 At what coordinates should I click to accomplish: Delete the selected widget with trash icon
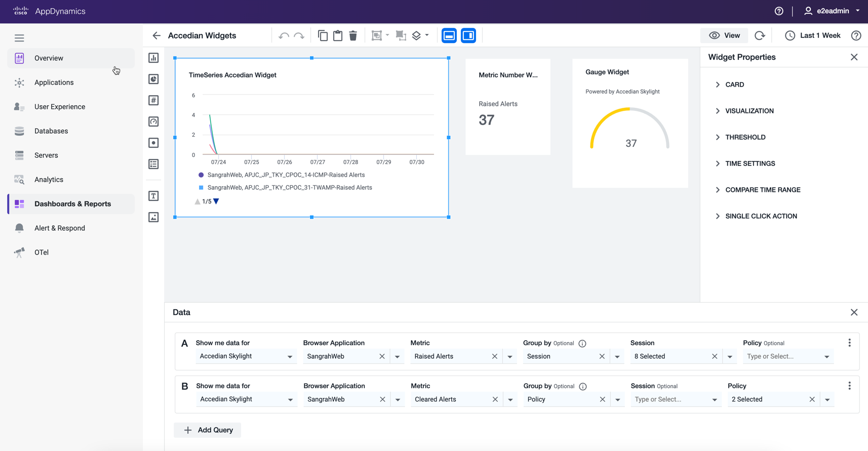pos(353,35)
